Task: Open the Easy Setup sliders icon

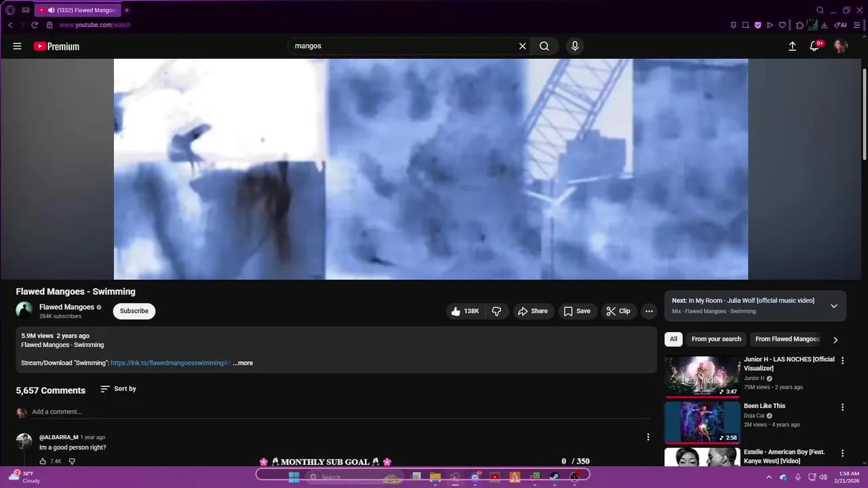Action: (x=857, y=25)
